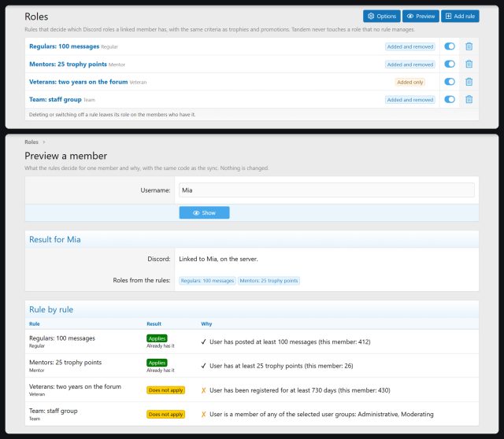Click the Mentors: 25 trophy points role tag
Viewport: 504px width, 439px height.
coord(269,281)
